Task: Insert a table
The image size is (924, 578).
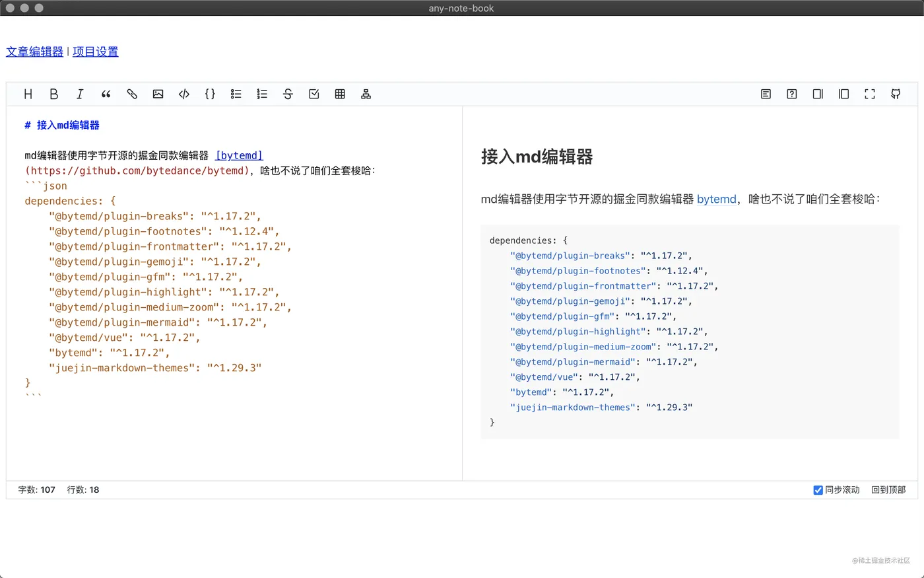Action: coord(340,94)
